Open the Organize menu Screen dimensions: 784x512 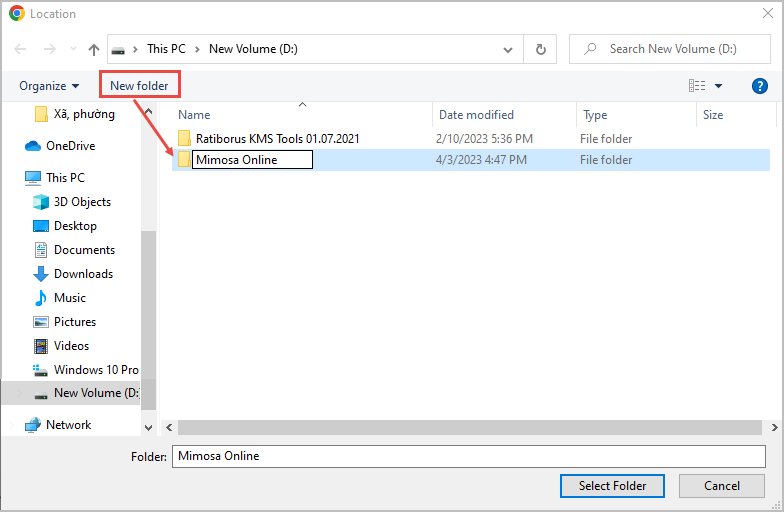pyautogui.click(x=49, y=86)
